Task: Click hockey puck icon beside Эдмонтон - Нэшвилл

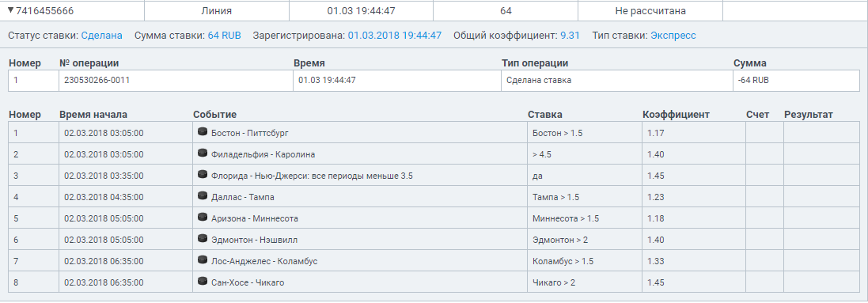Action: [203, 239]
